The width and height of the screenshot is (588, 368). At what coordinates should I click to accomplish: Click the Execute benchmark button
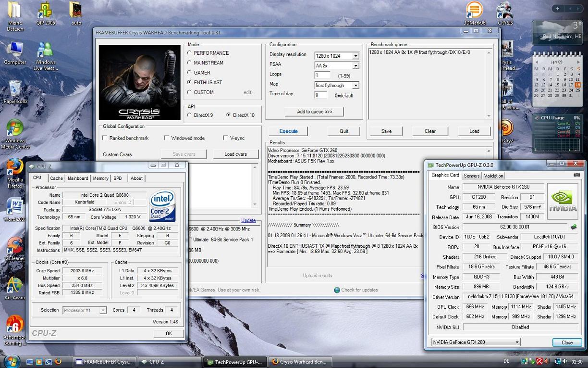coord(288,131)
